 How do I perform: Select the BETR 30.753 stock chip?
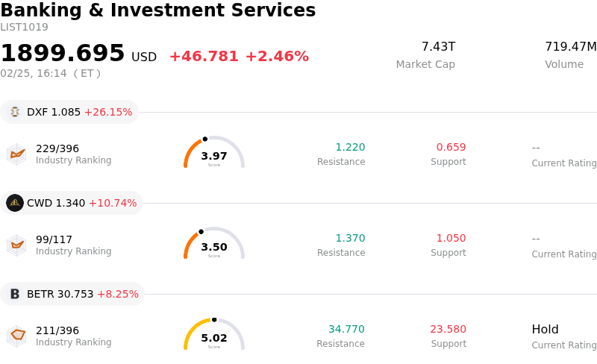[x=73, y=294]
